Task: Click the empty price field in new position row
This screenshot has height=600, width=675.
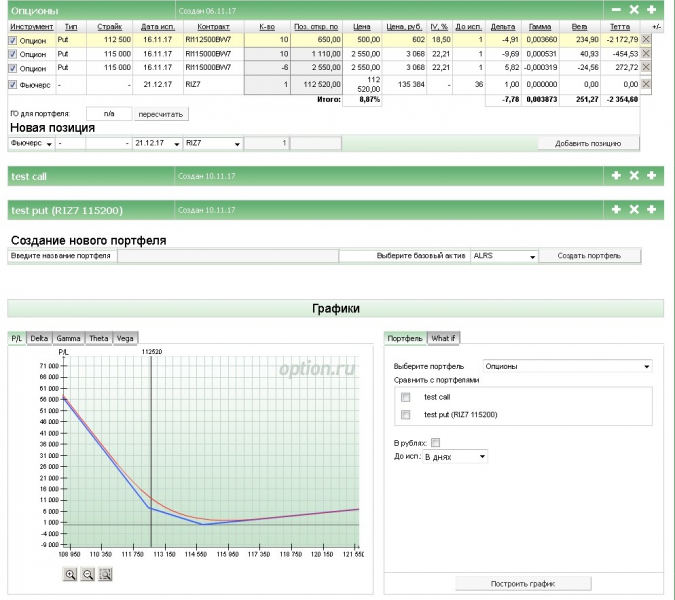Action: pos(316,143)
